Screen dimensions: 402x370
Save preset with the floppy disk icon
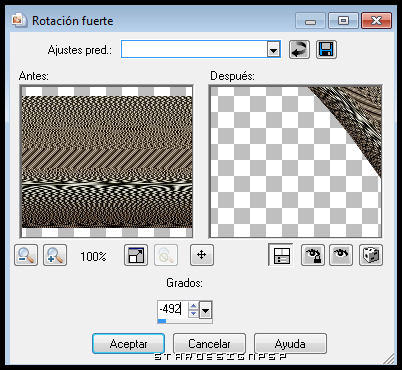click(326, 50)
